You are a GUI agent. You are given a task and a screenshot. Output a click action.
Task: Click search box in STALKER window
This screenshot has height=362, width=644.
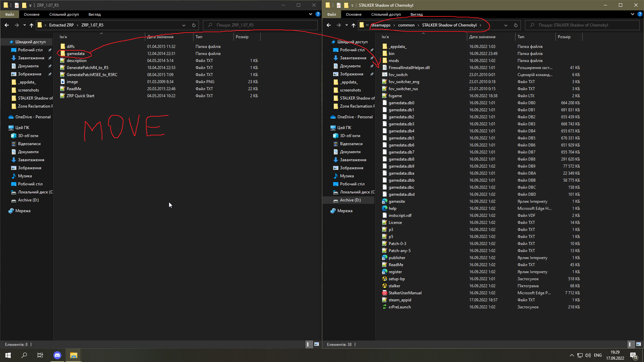(x=582, y=25)
